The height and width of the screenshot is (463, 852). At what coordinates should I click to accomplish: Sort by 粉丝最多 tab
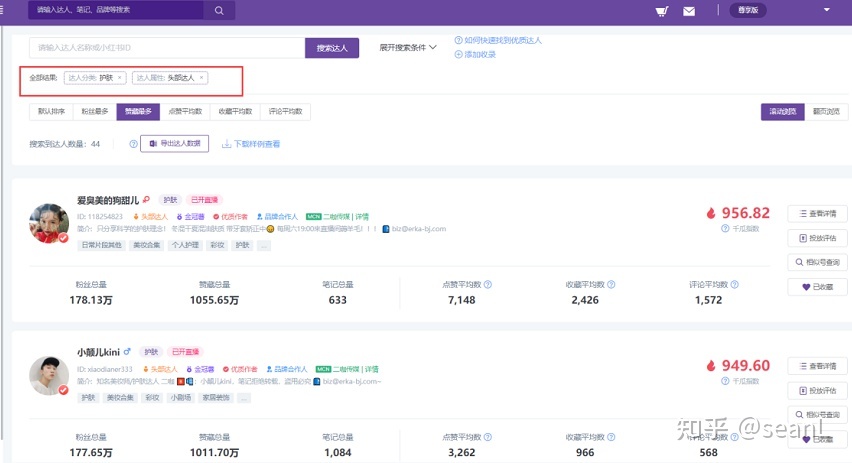point(95,112)
